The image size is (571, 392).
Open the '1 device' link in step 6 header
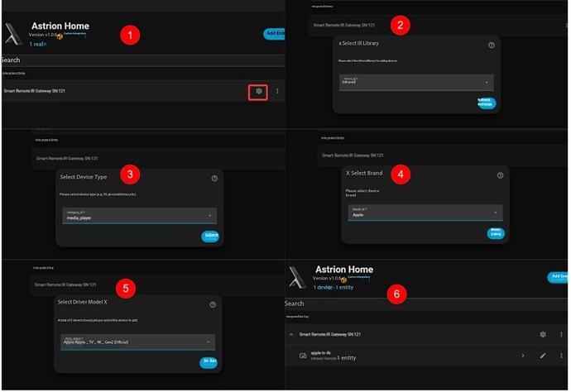tap(322, 287)
